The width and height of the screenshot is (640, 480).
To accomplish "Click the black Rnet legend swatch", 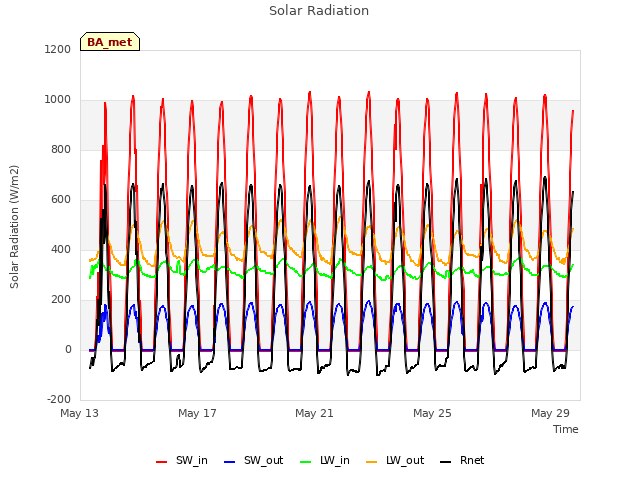I will [446, 462].
